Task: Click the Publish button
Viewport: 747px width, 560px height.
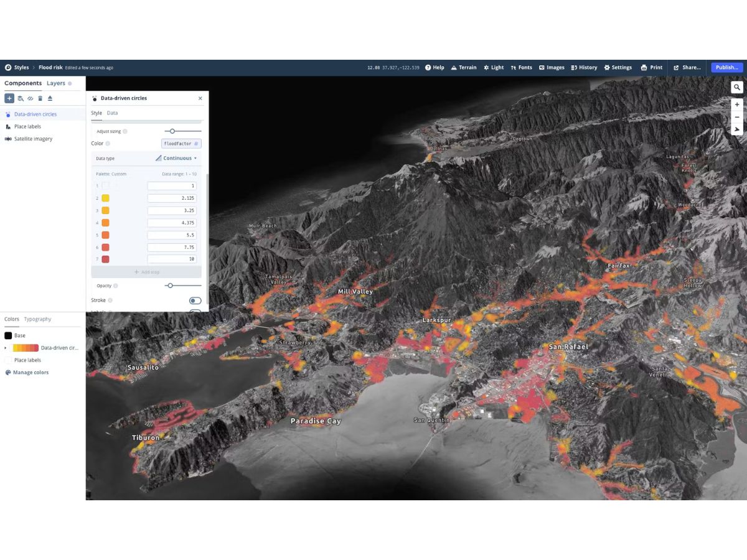Action: coord(727,67)
